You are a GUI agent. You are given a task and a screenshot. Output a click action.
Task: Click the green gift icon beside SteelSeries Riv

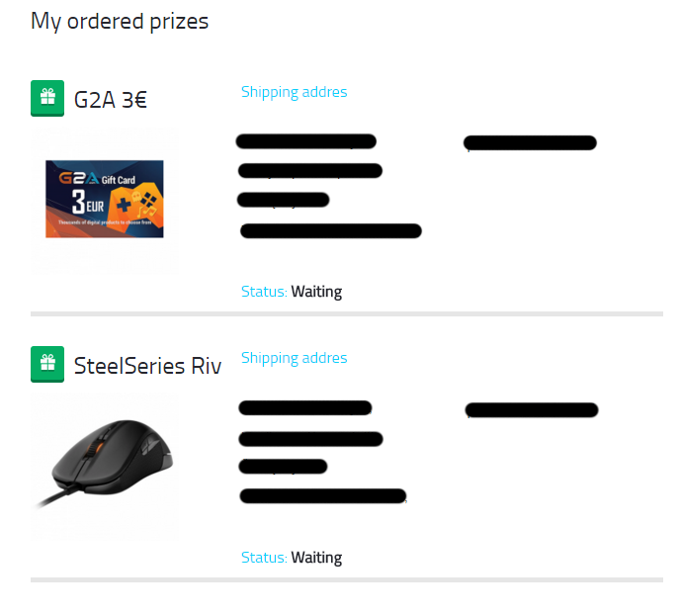tap(47, 364)
